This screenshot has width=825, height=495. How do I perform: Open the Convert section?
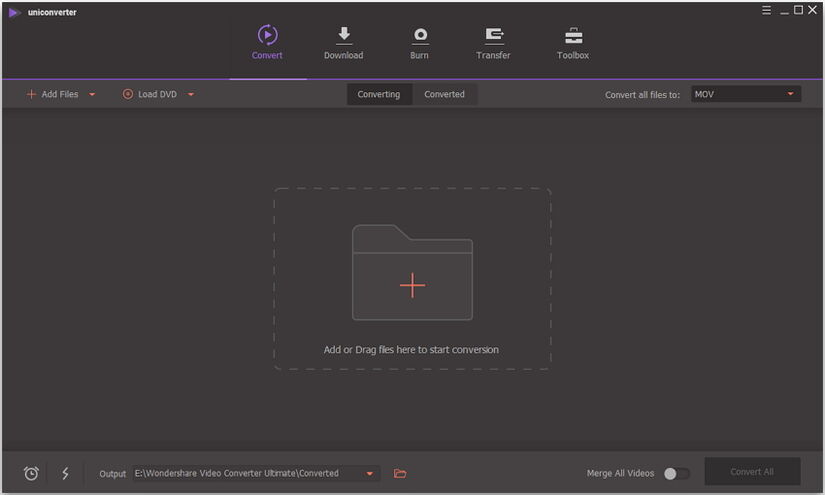tap(267, 42)
